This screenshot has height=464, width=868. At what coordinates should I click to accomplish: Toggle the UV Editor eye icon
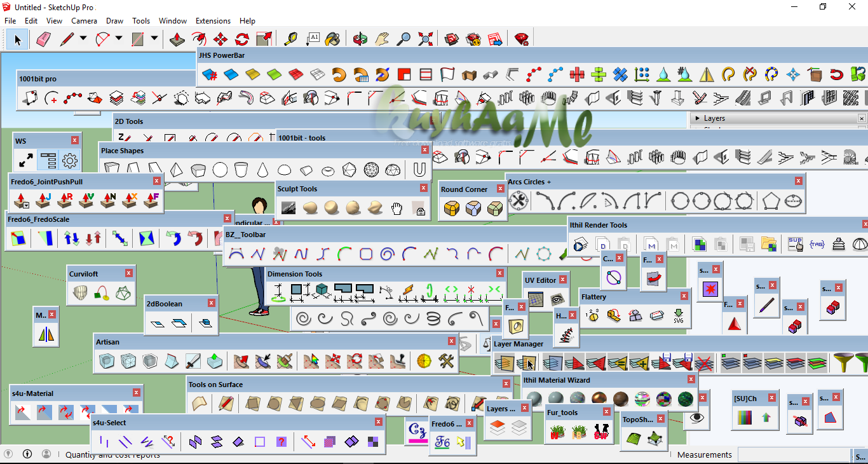557,299
